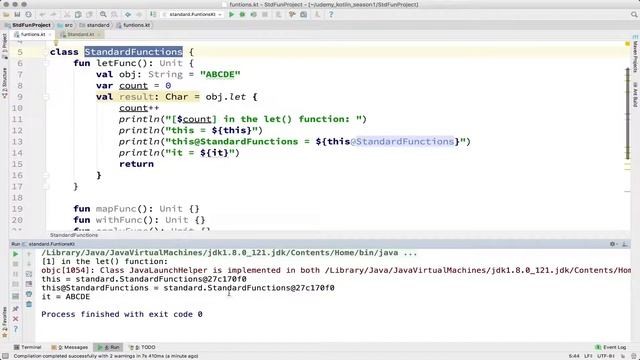The image size is (640, 360).
Task: Clear console with trash icon
Action: 29,304
